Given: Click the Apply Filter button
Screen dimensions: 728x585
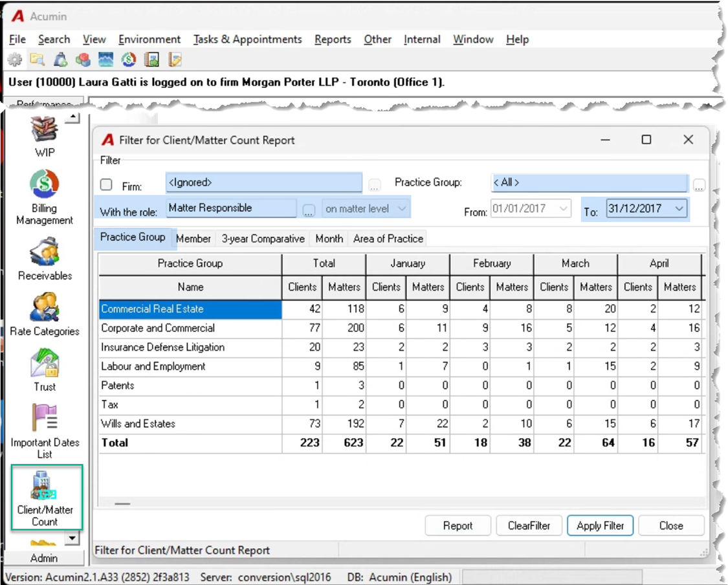Looking at the screenshot, I should [600, 525].
